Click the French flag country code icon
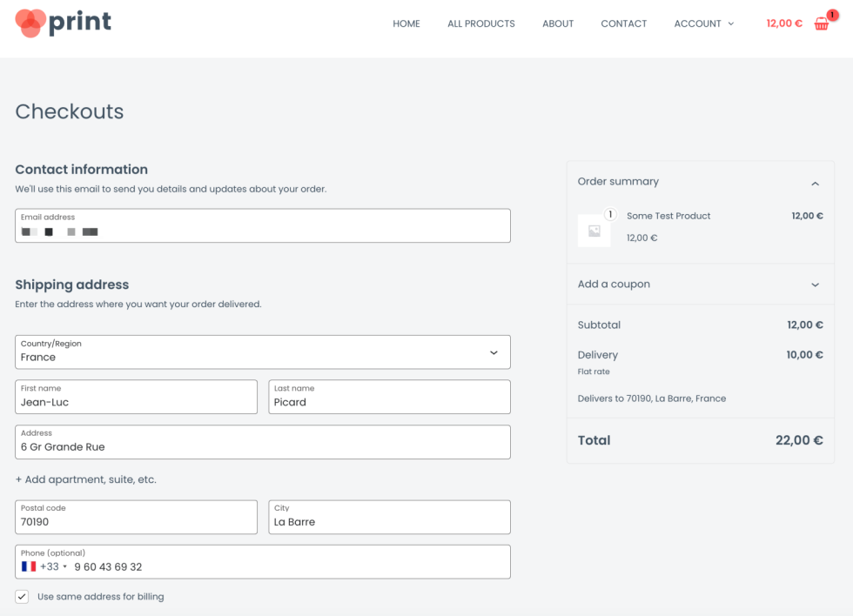This screenshot has width=853, height=616. click(x=29, y=566)
